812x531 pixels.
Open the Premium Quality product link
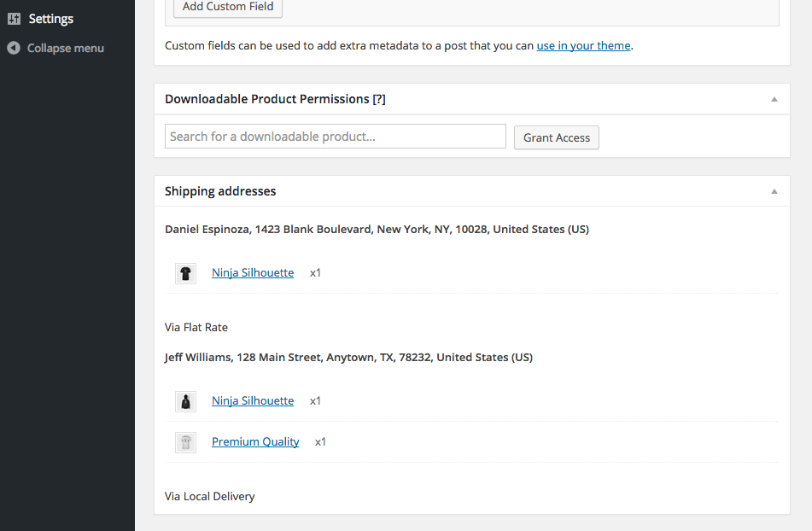(255, 442)
